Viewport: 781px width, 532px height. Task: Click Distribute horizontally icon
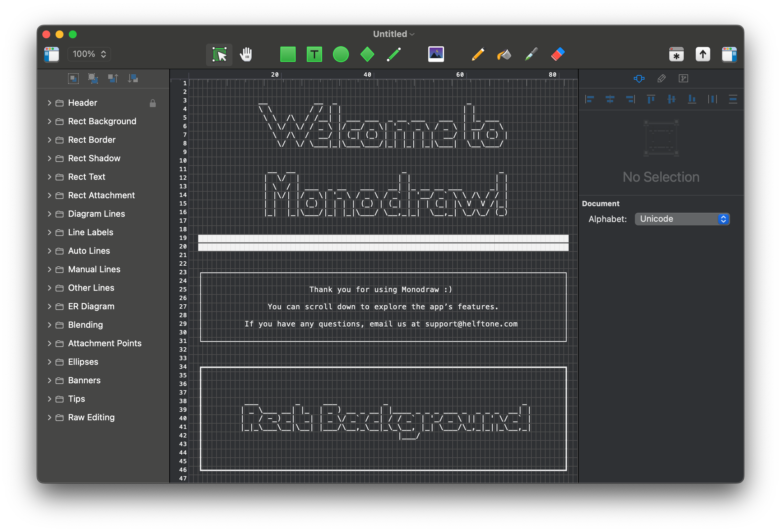tap(713, 99)
